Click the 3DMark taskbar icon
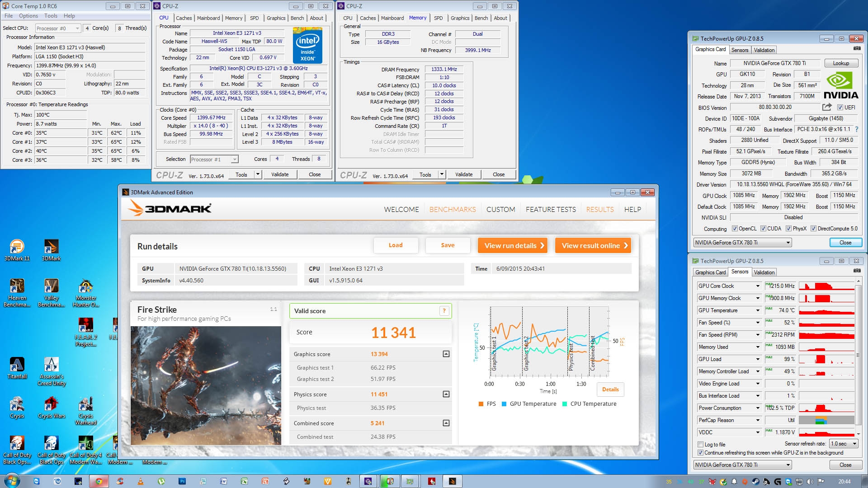Screen dimensions: 868x488 point(452,481)
